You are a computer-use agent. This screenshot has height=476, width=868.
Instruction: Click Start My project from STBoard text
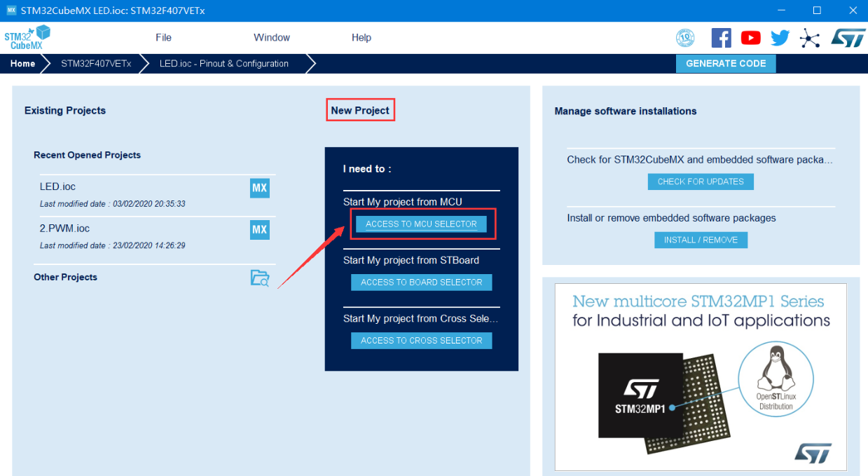[x=411, y=260]
